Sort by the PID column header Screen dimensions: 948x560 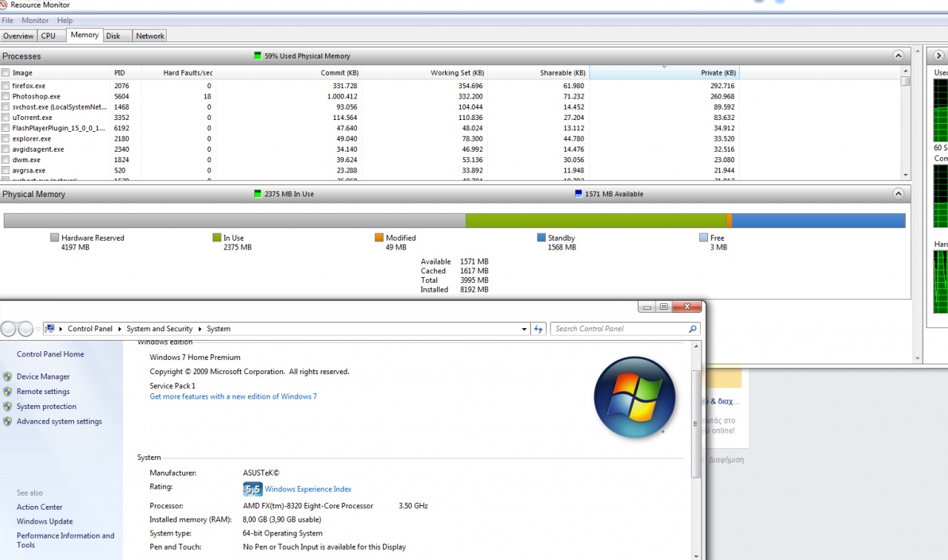[126, 73]
